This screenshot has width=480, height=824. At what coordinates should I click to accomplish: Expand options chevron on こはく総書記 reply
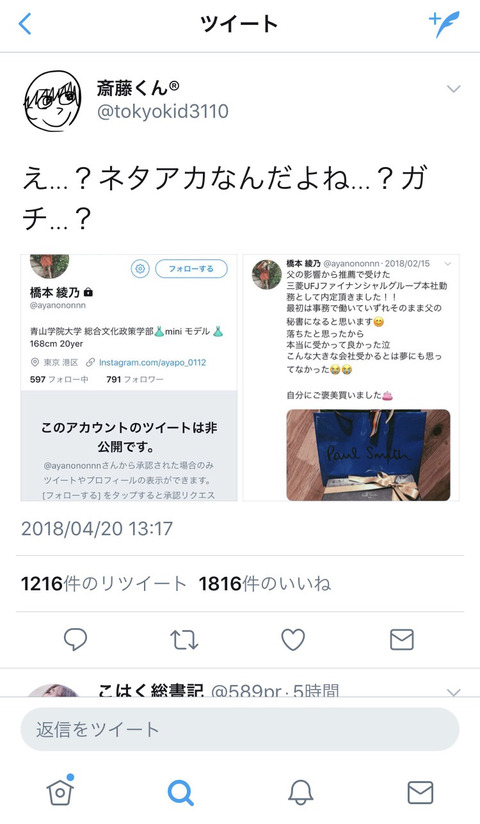pyautogui.click(x=453, y=692)
